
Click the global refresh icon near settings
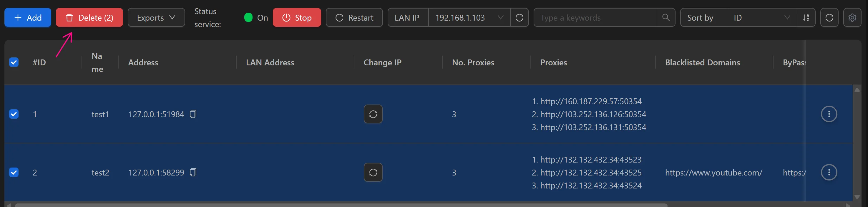[x=829, y=18]
